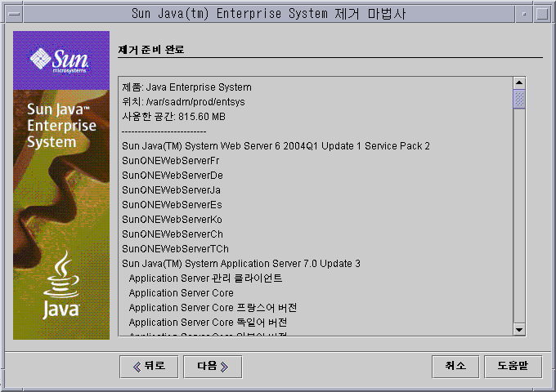Screen dimensions: 556x392
Task: Select text '사용한 공간: 815.60 MB'
Action: (173, 117)
